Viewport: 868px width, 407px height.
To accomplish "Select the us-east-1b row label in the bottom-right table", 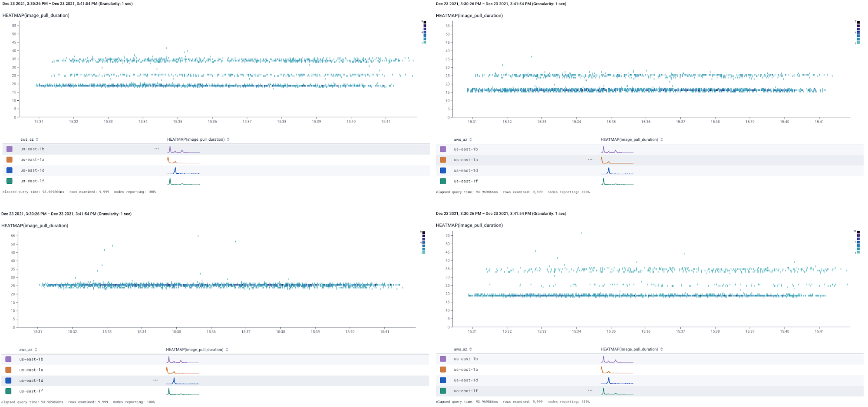I will pos(466,359).
